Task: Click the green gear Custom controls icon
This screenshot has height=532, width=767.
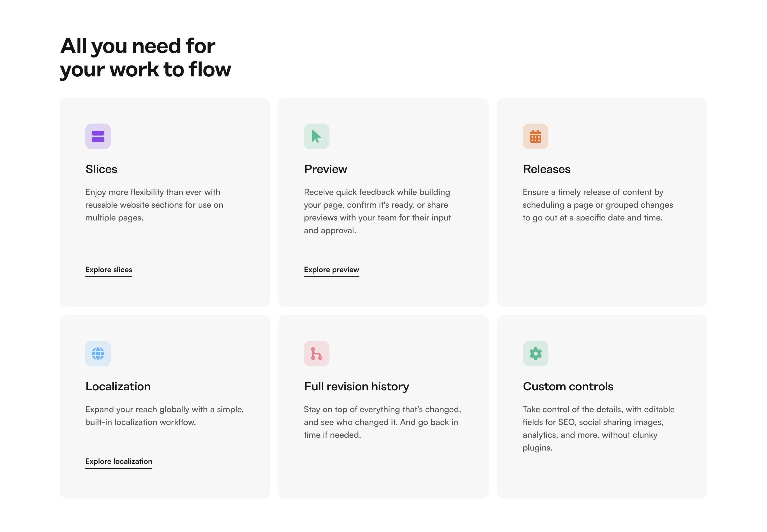Action: [x=535, y=353]
